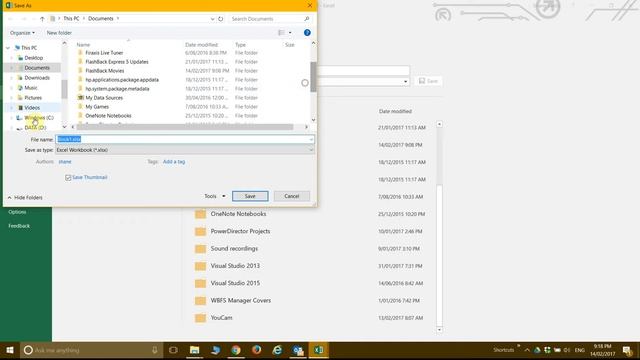Launch Firefox from the taskbar
640x360 pixels.
[256, 350]
